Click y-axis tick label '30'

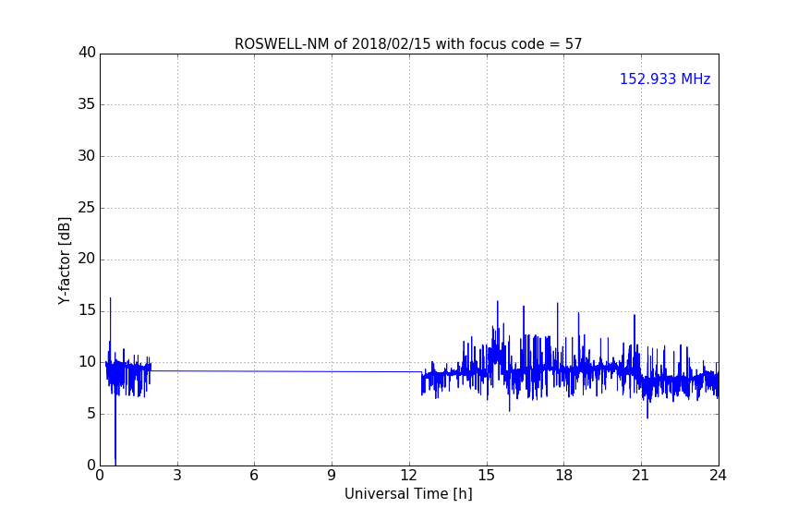[x=87, y=156]
